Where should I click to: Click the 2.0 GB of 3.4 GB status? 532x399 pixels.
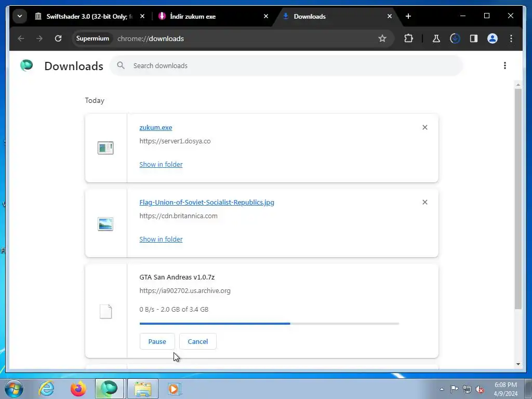pyautogui.click(x=174, y=310)
